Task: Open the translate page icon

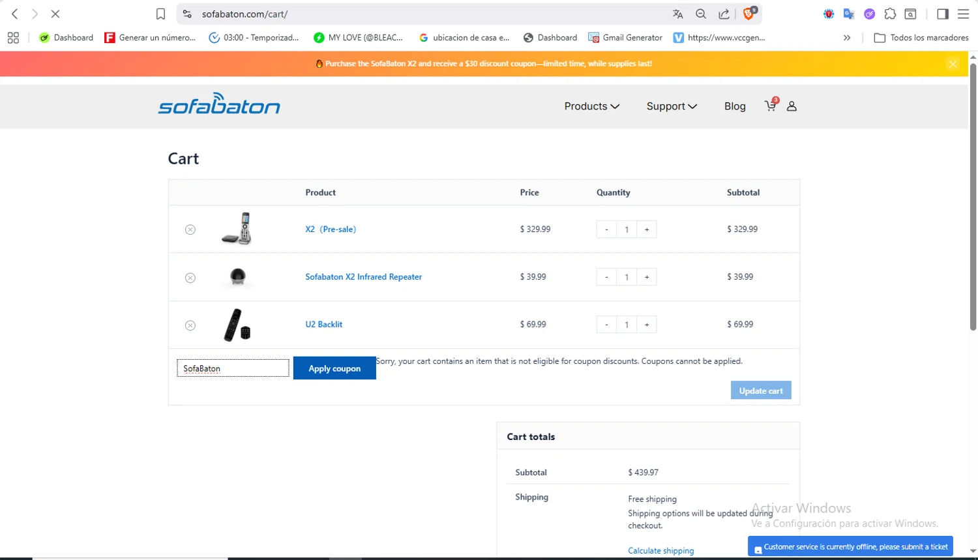Action: click(678, 14)
